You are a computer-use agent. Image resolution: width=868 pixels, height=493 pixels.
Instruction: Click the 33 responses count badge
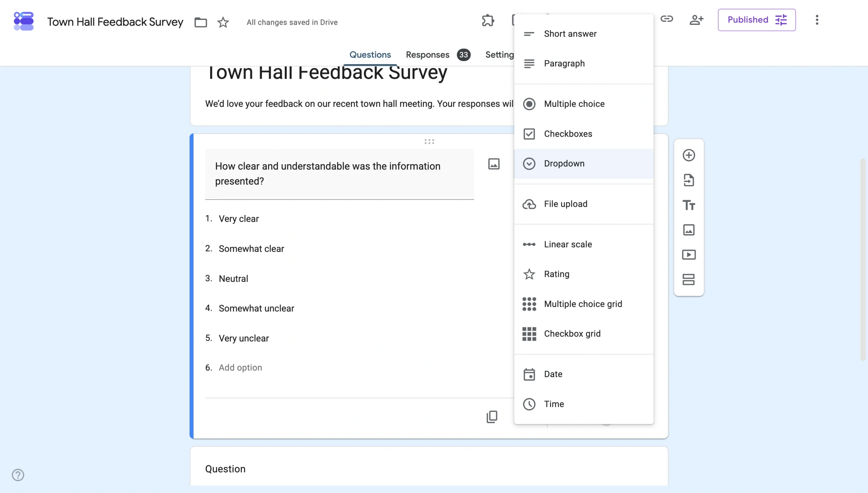click(x=463, y=55)
